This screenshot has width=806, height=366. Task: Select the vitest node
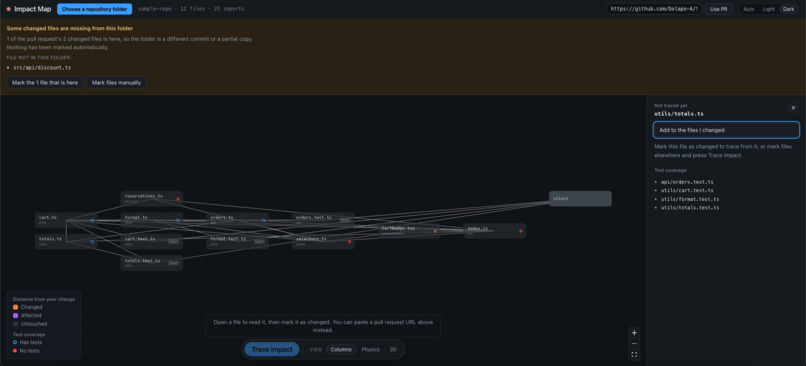[x=580, y=198]
